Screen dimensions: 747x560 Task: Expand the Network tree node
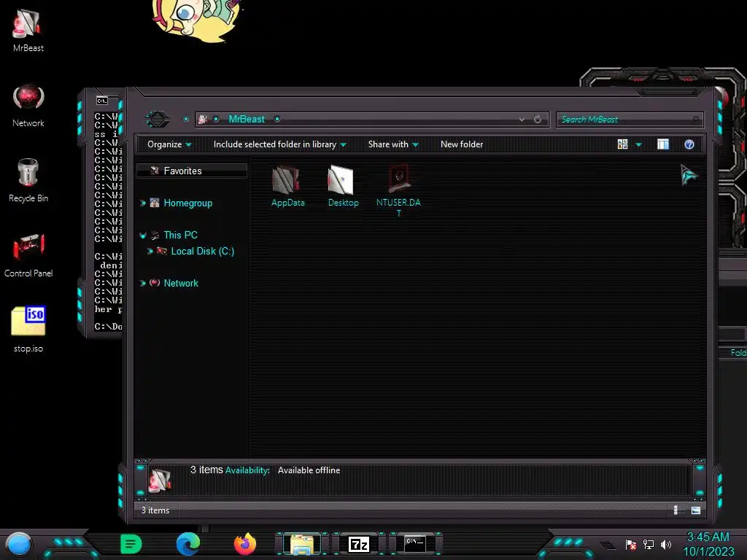142,283
